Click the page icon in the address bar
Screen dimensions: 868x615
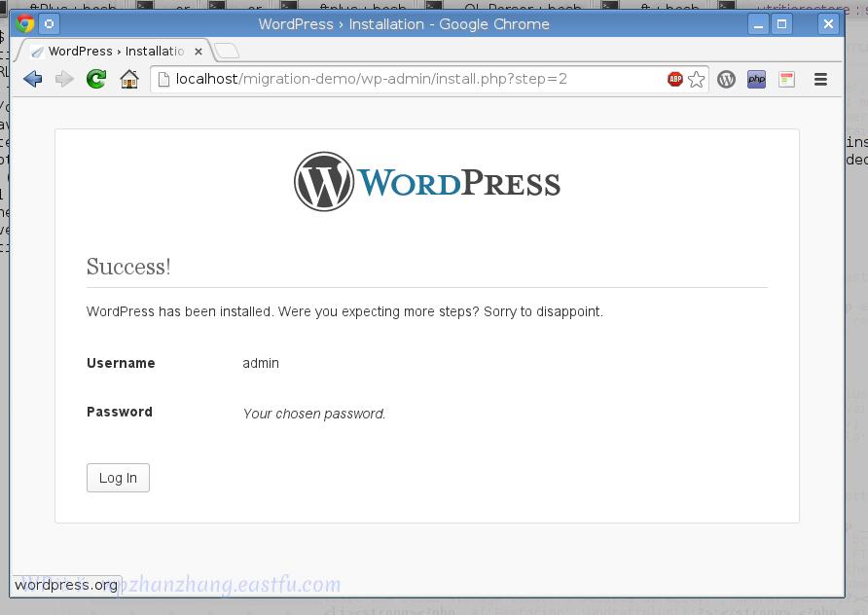tap(163, 79)
